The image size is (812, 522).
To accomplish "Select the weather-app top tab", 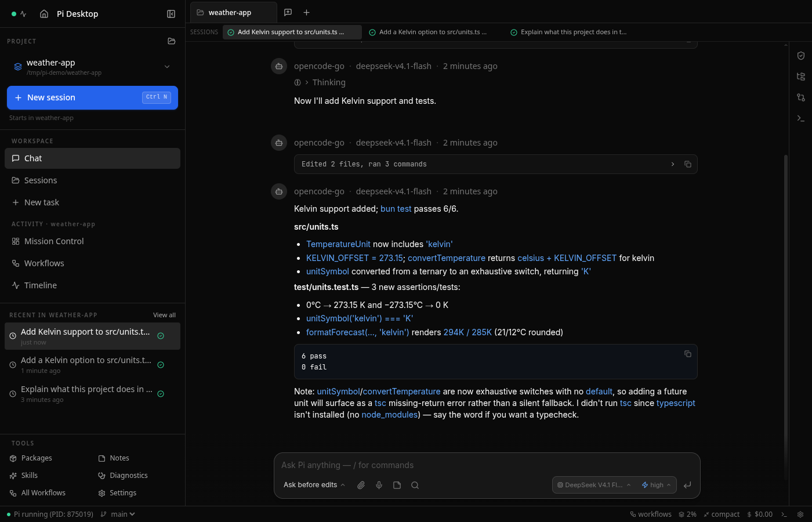I will coord(234,12).
